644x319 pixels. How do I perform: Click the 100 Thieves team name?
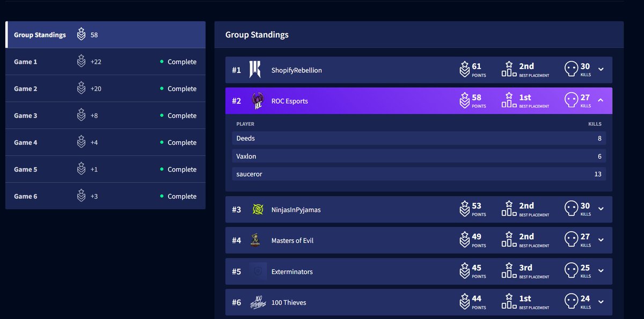[289, 302]
